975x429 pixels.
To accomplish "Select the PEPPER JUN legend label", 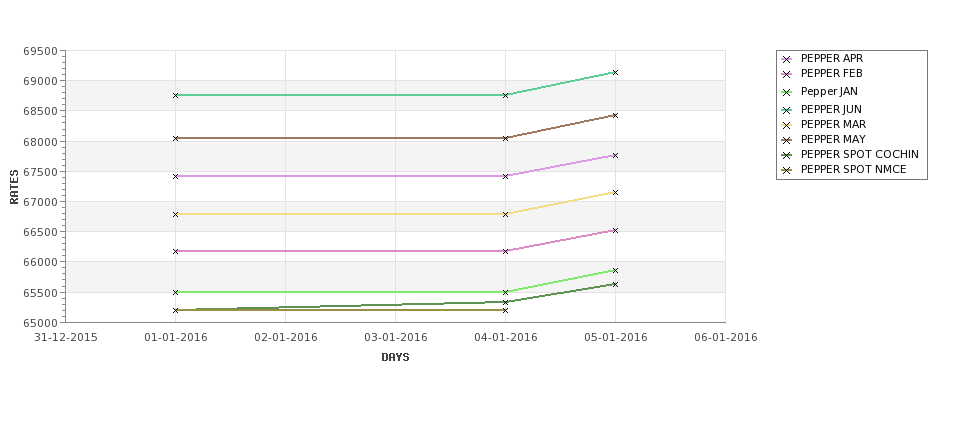I will [x=831, y=110].
